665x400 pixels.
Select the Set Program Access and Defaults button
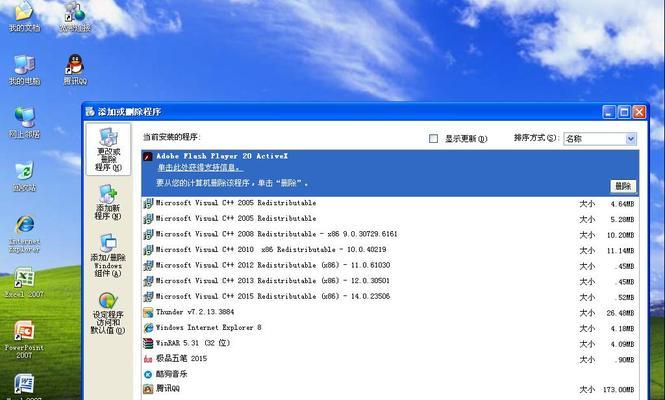(108, 313)
